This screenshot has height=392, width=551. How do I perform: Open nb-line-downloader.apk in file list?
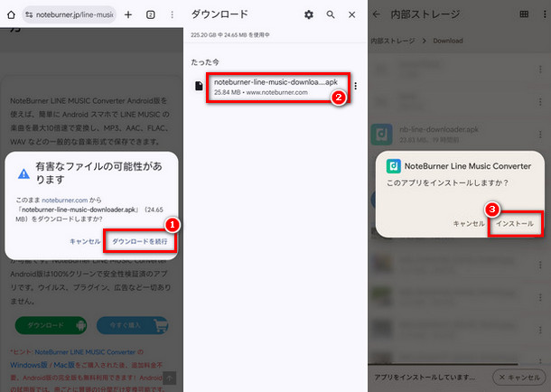(457, 135)
